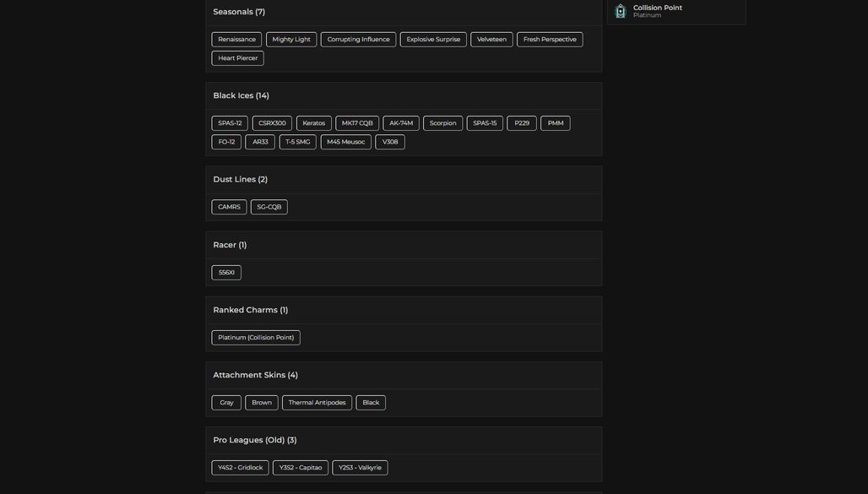Click the SPAS-15 tag

[x=485, y=123]
